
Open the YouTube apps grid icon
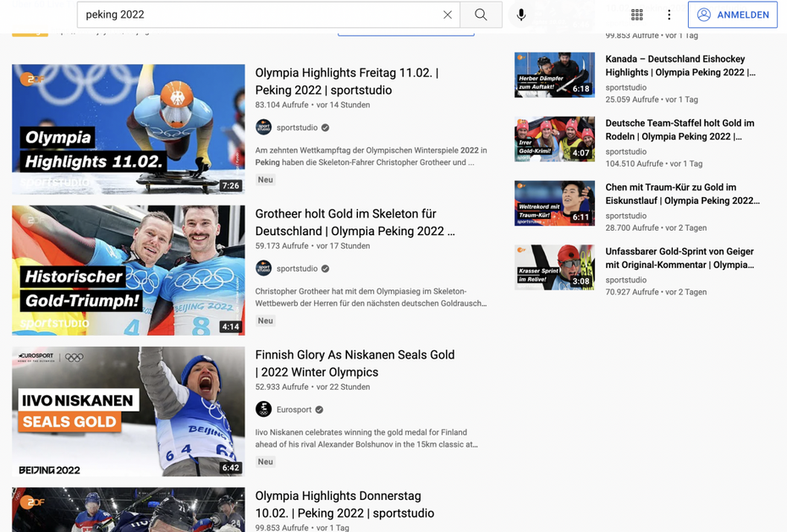pos(637,15)
